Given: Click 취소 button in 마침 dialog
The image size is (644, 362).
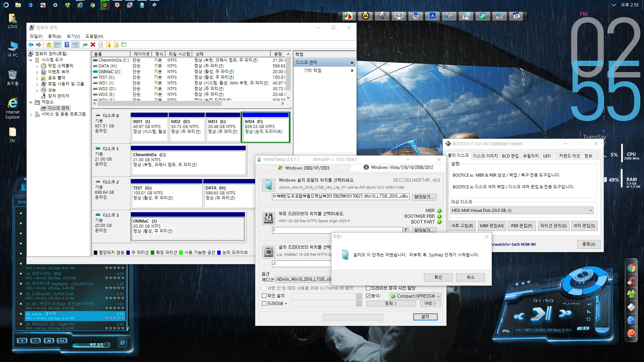Looking at the screenshot, I should click(x=470, y=277).
